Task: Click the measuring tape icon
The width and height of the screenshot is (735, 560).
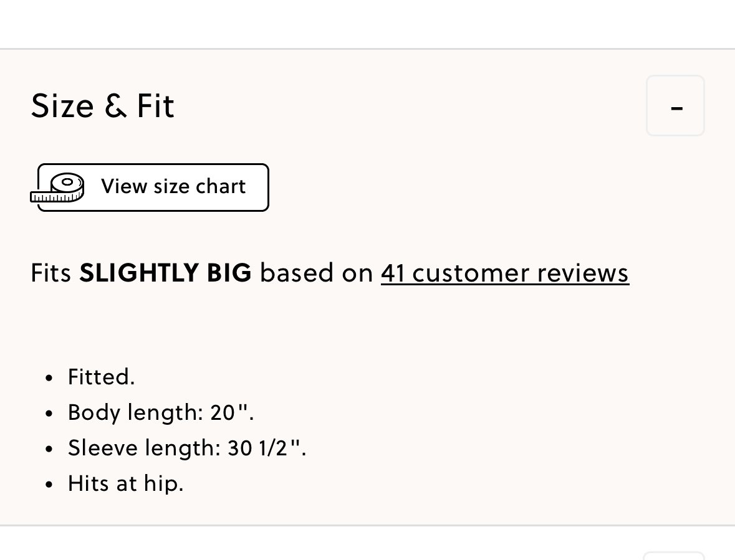Action: coord(57,187)
